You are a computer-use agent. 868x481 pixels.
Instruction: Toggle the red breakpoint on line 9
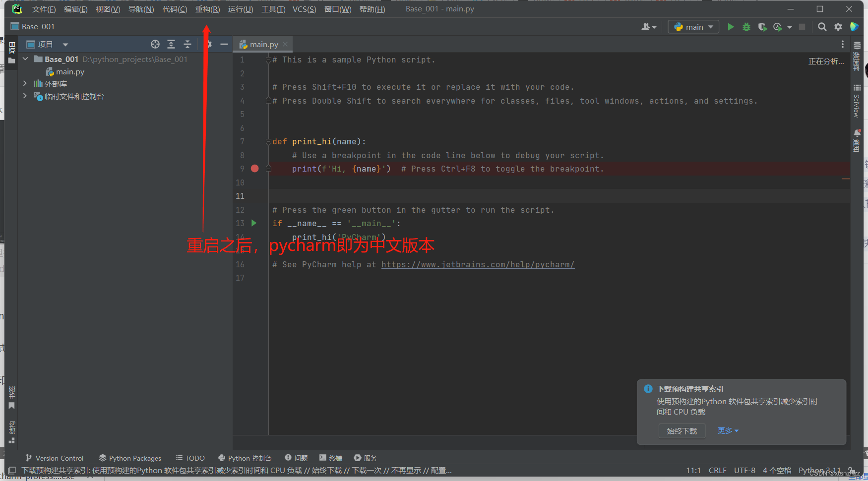[x=255, y=169]
